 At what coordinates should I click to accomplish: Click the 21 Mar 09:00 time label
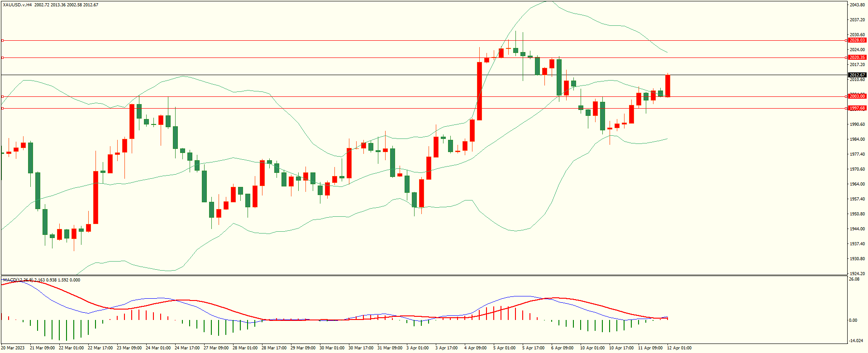42,348
